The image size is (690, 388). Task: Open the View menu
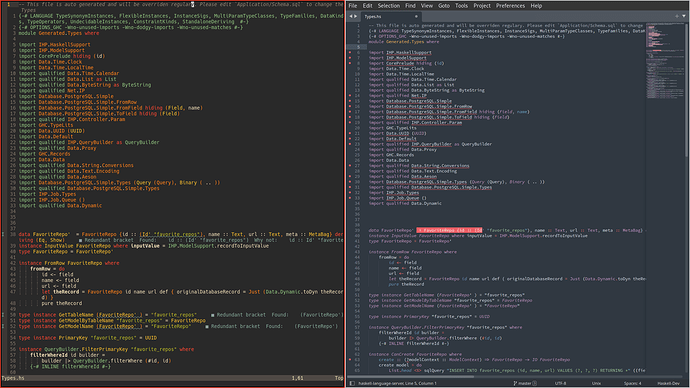[426, 6]
